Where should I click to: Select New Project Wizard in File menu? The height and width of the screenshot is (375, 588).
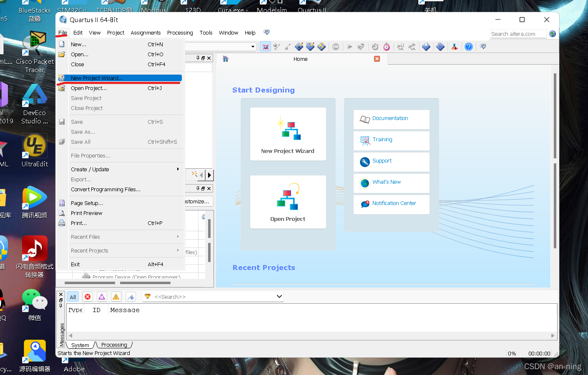pyautogui.click(x=120, y=78)
